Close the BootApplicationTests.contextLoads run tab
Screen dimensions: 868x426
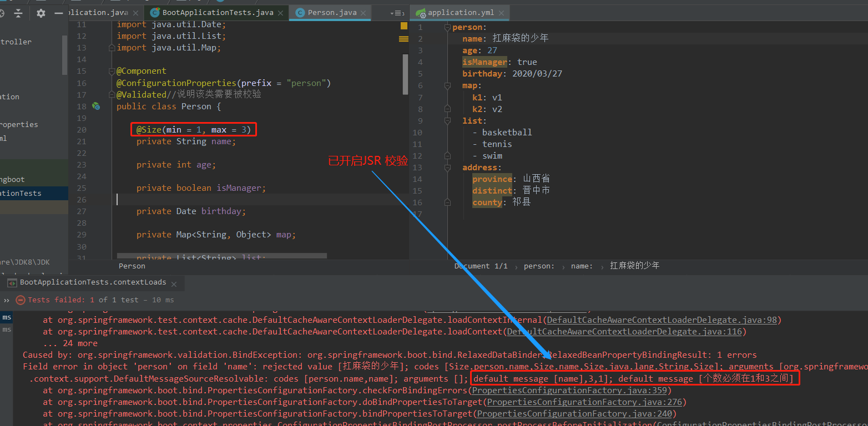click(174, 283)
